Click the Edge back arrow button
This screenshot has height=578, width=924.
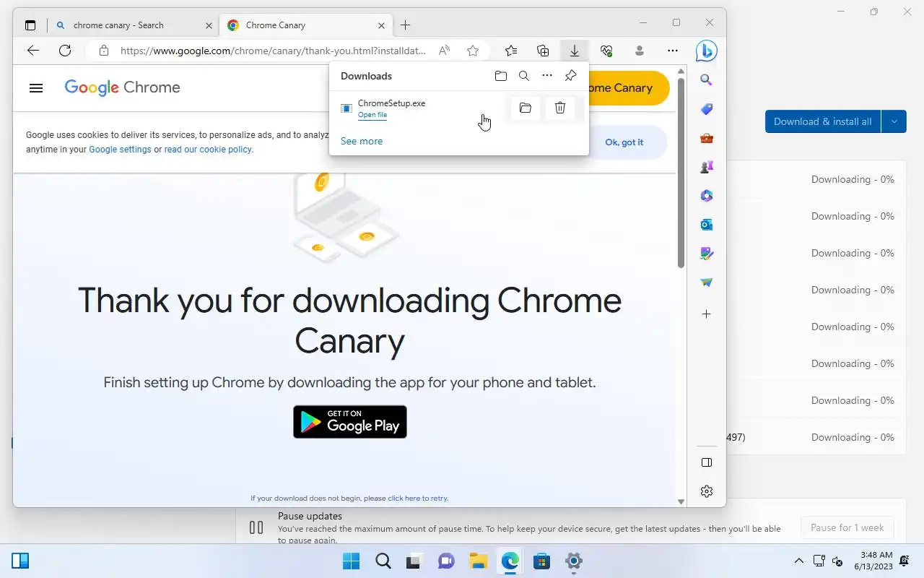coord(32,51)
